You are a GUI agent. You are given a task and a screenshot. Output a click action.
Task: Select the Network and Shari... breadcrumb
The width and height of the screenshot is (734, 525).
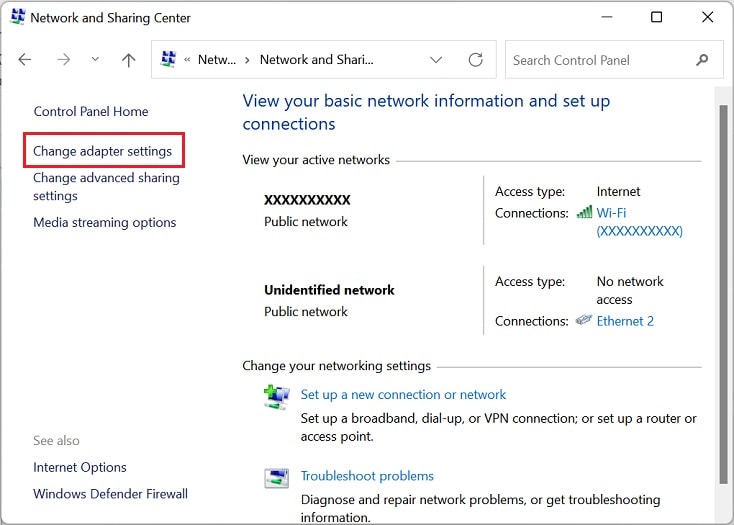click(x=316, y=60)
